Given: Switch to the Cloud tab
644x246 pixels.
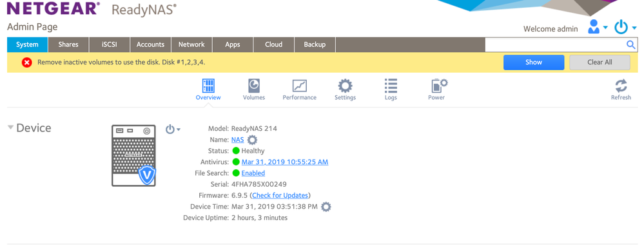Looking at the screenshot, I should (x=273, y=44).
